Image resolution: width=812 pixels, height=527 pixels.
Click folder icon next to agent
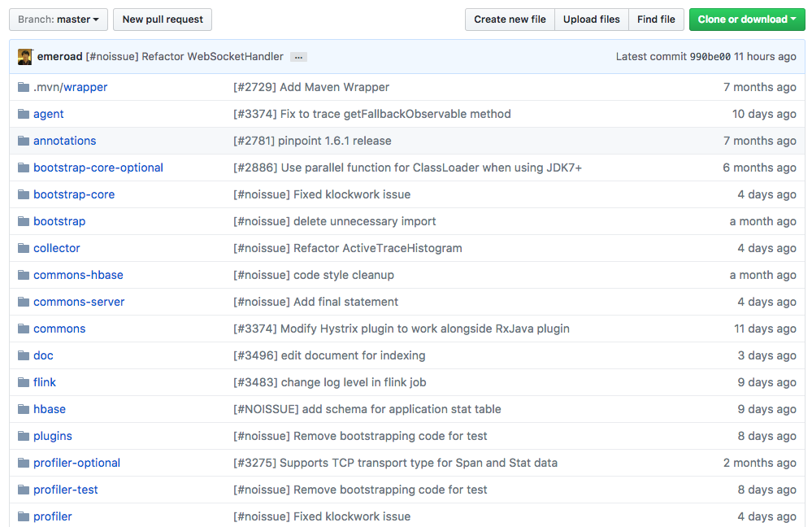[24, 114]
